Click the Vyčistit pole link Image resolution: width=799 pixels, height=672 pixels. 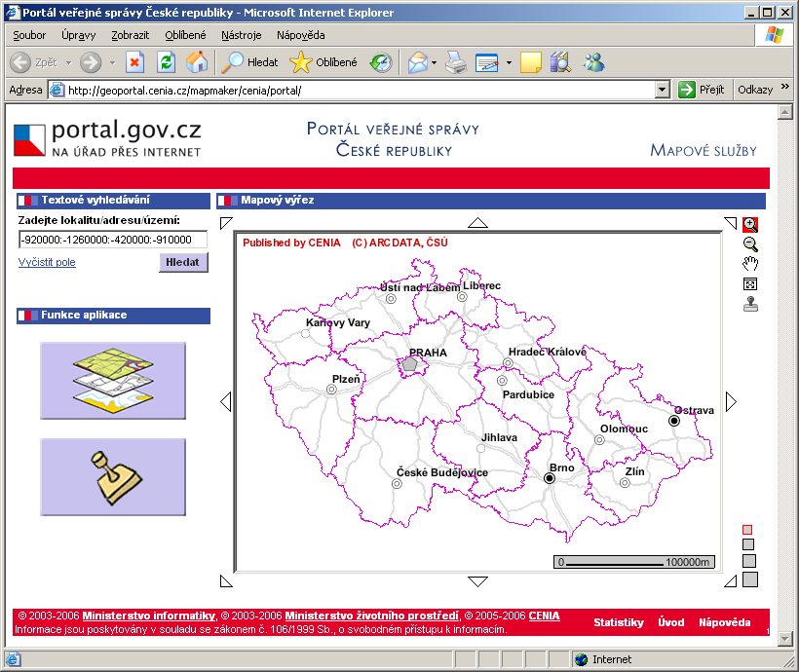point(47,262)
